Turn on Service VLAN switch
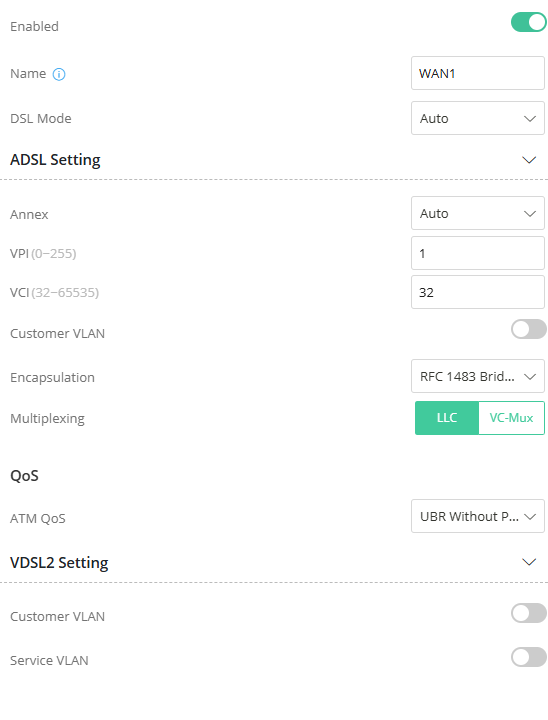Screen dimensions: 548x720 (529, 657)
